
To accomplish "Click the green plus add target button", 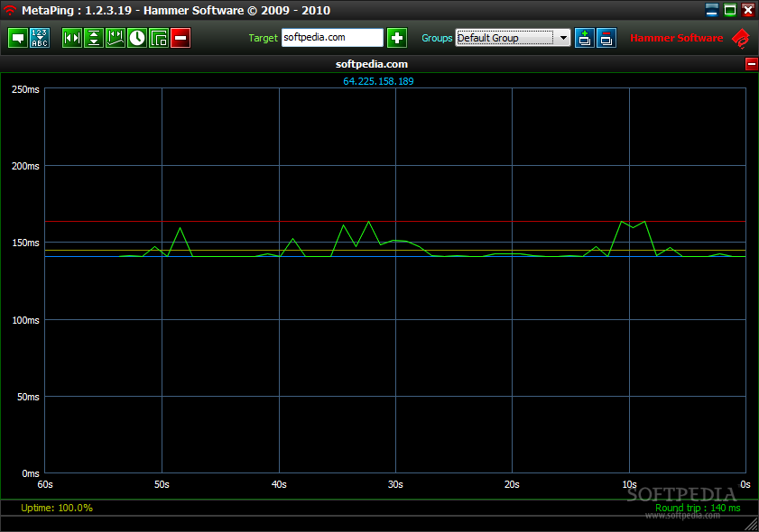I will pyautogui.click(x=397, y=38).
